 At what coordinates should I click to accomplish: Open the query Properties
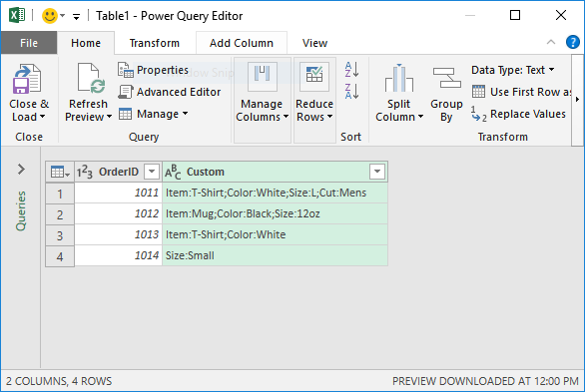153,70
